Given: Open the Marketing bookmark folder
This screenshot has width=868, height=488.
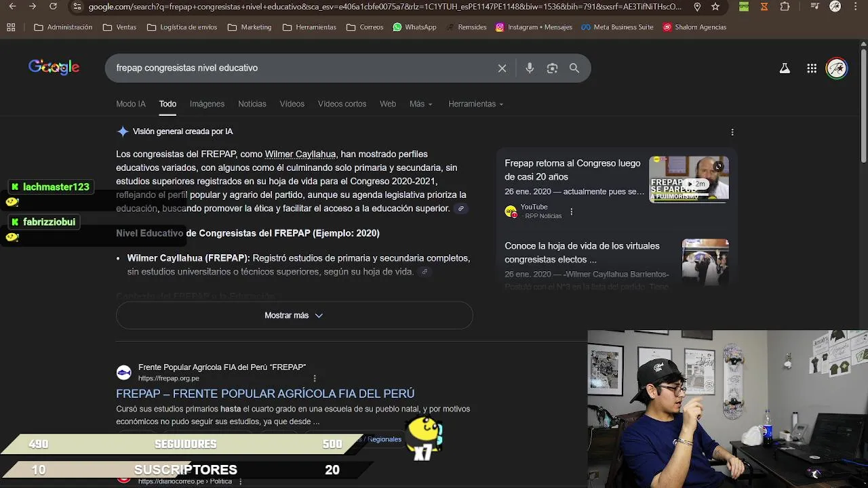Looking at the screenshot, I should tap(250, 27).
